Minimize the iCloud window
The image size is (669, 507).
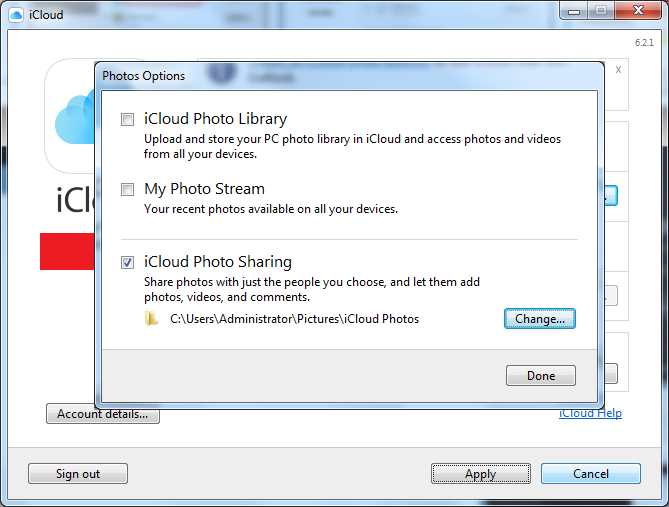(x=570, y=11)
